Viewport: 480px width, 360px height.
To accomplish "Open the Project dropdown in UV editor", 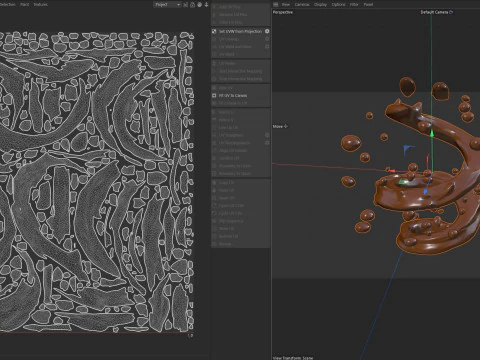I will point(167,5).
